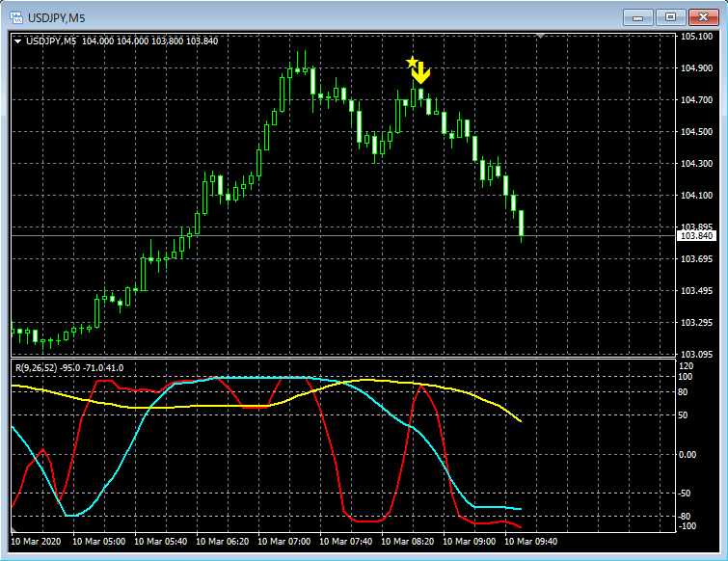
Task: Click the USDJPY,M5 window title text
Action: (x=56, y=18)
